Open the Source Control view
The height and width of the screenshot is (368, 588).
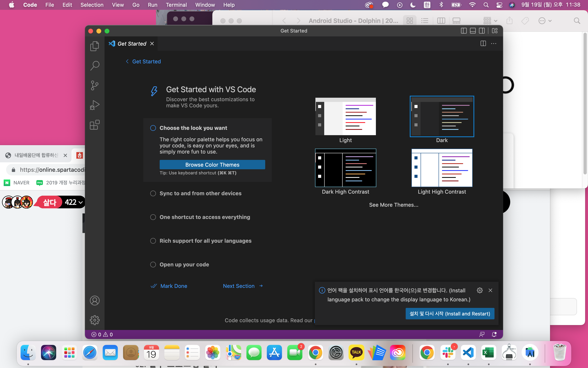coord(95,85)
